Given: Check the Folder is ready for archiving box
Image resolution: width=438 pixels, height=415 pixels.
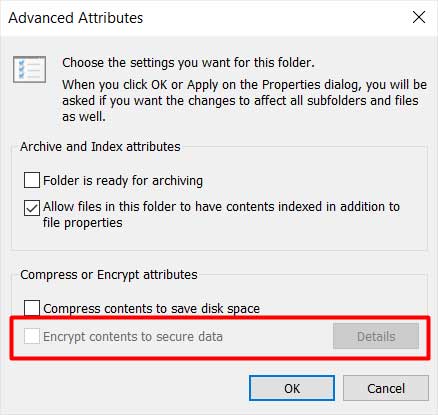Looking at the screenshot, I should 32,180.
